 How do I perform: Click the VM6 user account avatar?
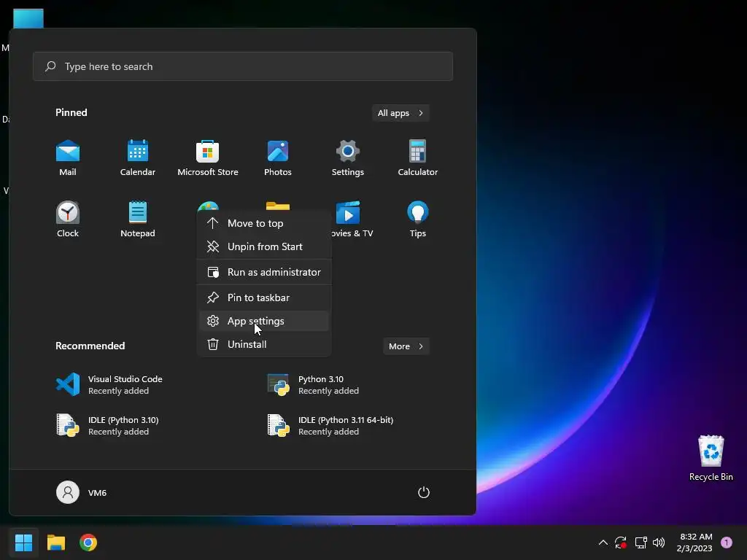point(68,492)
